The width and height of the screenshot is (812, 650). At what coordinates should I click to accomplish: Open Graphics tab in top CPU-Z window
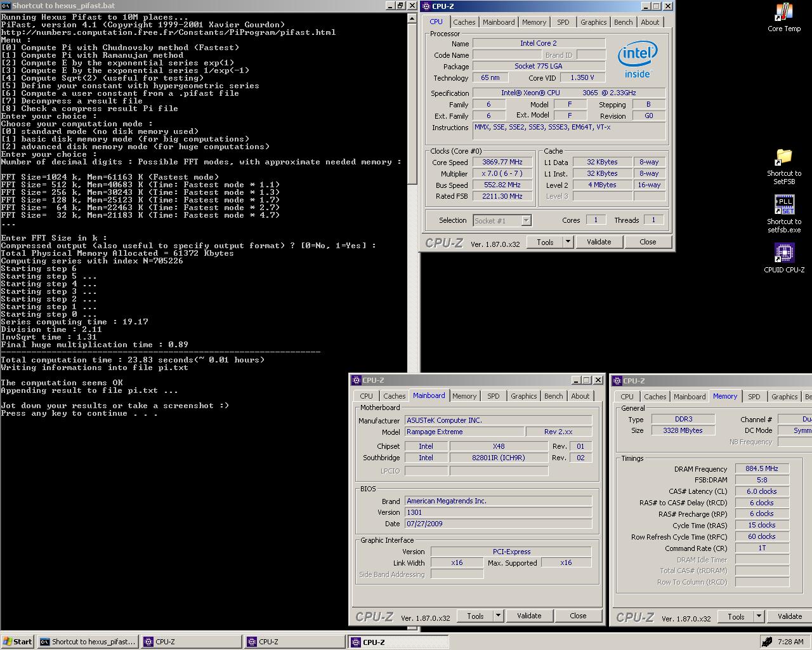pos(594,22)
